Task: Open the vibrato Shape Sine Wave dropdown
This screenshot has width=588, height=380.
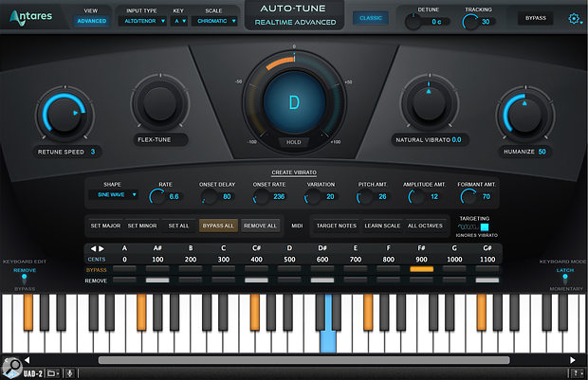Action: 114,194
